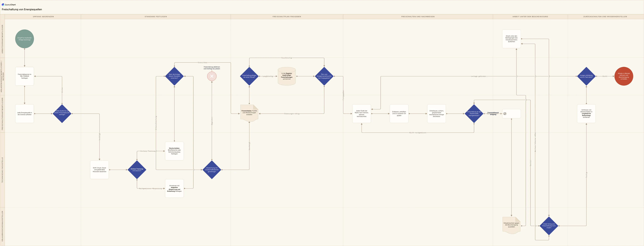Select the decision diamond 'Anlage vollständig und im Test dicht?'
Viewport: 644px width, 246px height.
pyautogui.click(x=586, y=76)
